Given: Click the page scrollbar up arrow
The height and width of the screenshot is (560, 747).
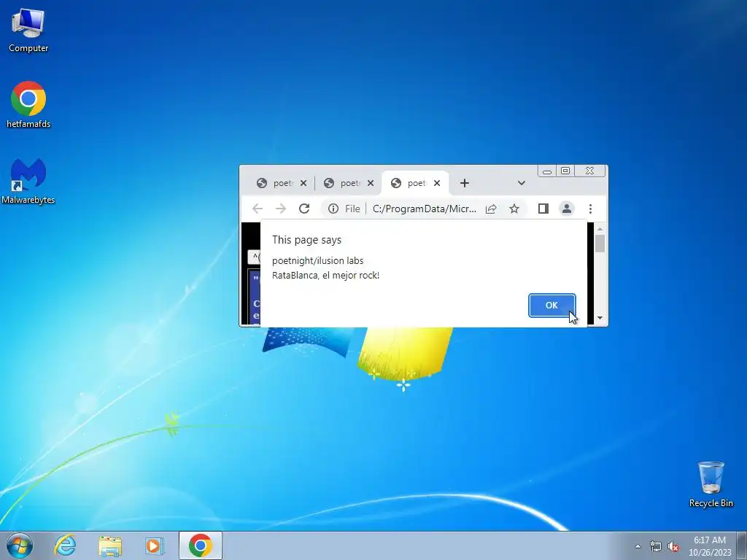Looking at the screenshot, I should pyautogui.click(x=600, y=229).
